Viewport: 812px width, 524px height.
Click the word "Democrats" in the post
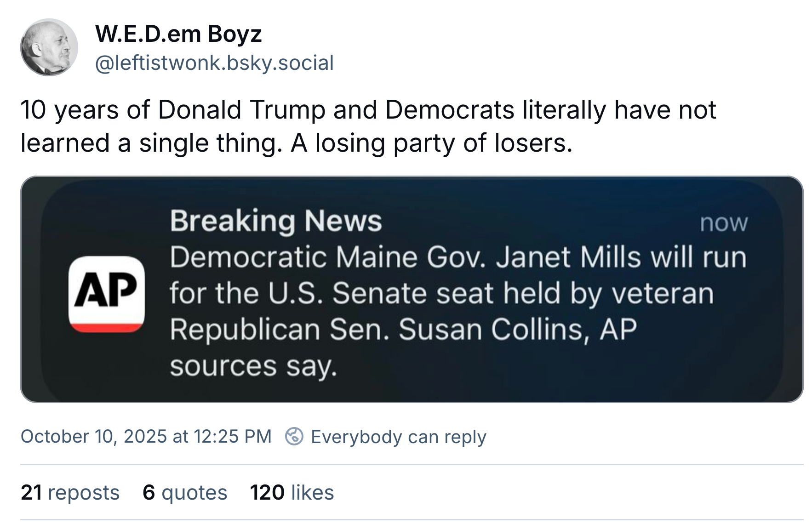450,110
